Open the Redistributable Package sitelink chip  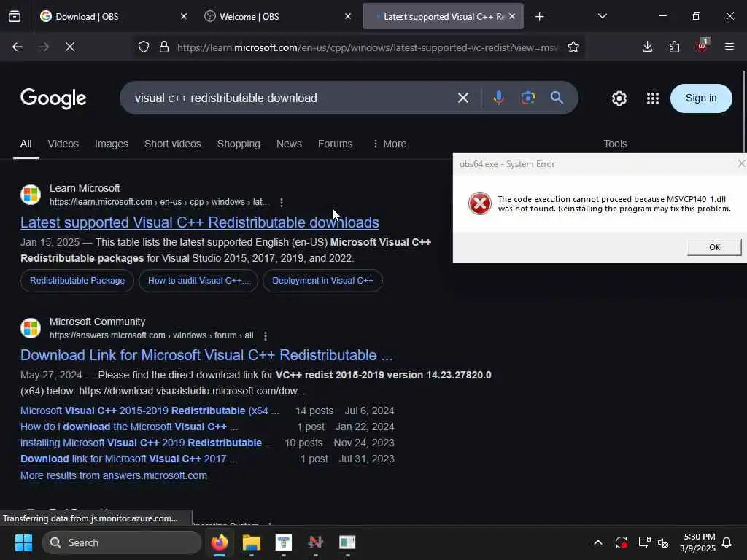tap(77, 281)
